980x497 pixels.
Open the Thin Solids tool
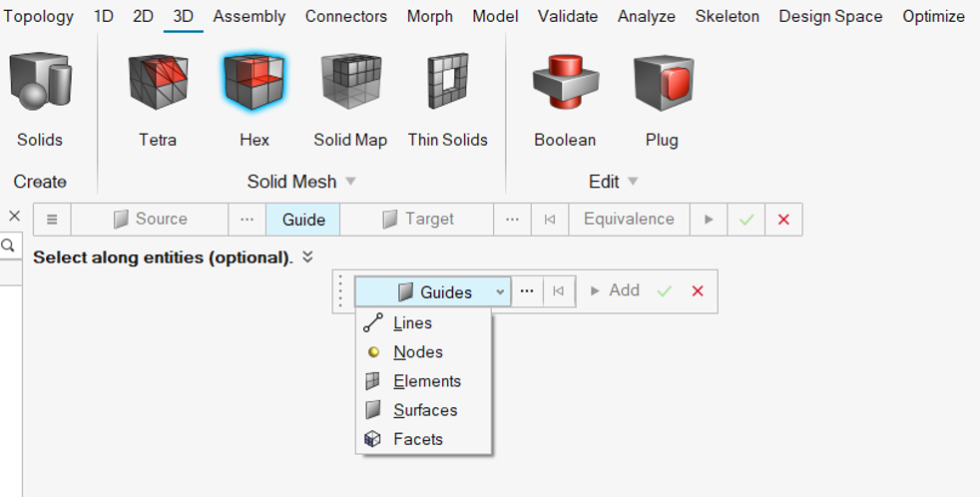[447, 100]
